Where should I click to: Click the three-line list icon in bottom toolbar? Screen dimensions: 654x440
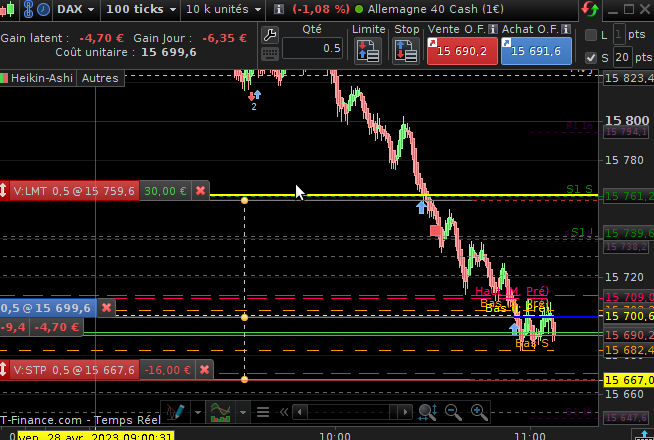[x=263, y=412]
